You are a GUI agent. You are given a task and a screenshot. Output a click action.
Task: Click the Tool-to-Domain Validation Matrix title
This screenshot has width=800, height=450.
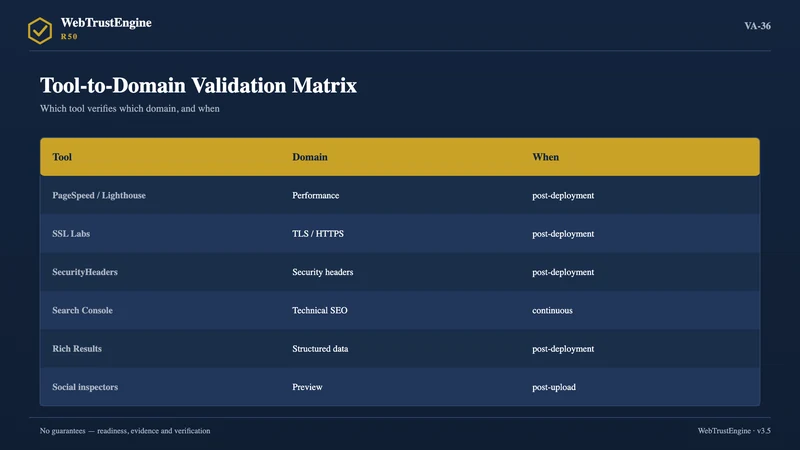[198, 85]
